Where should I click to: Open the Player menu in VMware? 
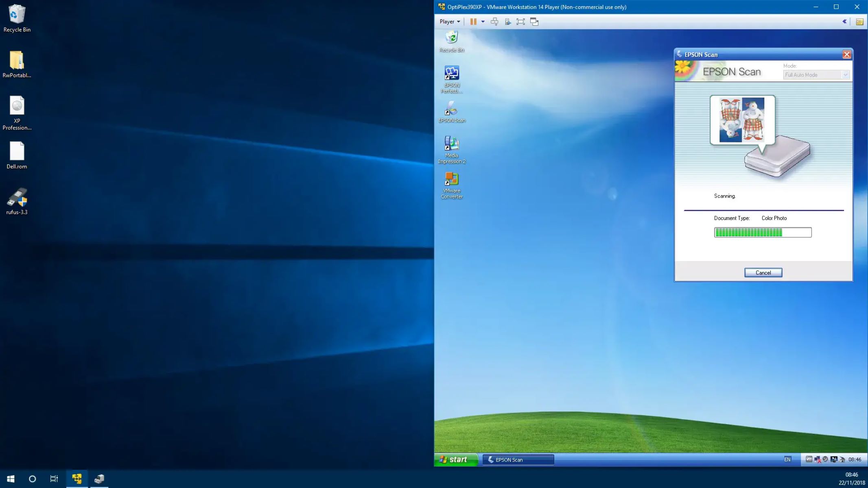pos(448,22)
